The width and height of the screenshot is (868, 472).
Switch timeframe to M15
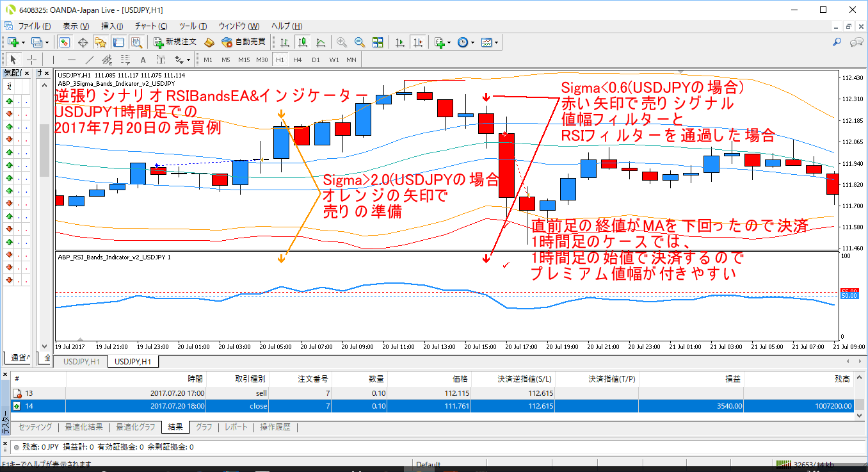244,60
